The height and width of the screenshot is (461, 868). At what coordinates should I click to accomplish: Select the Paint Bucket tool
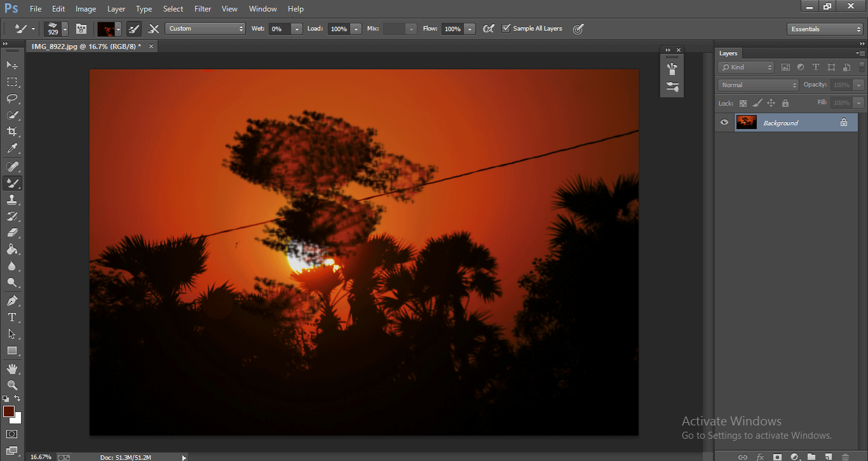(12, 249)
